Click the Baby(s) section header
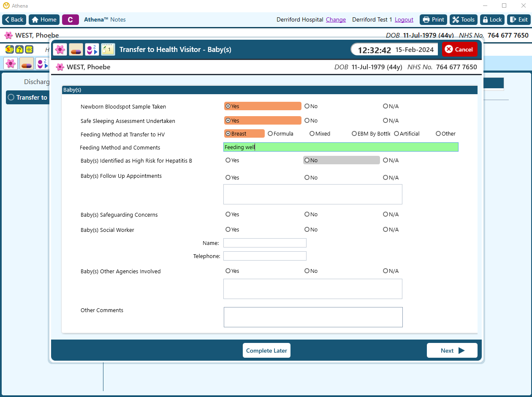 [x=270, y=90]
